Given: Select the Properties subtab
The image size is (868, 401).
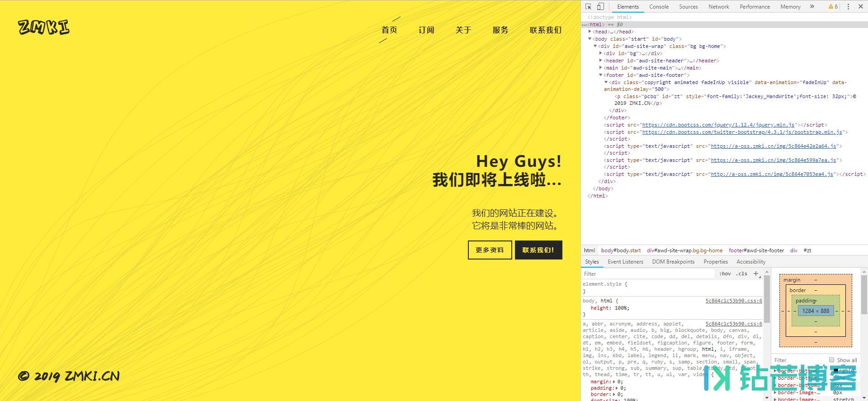Looking at the screenshot, I should point(716,261).
